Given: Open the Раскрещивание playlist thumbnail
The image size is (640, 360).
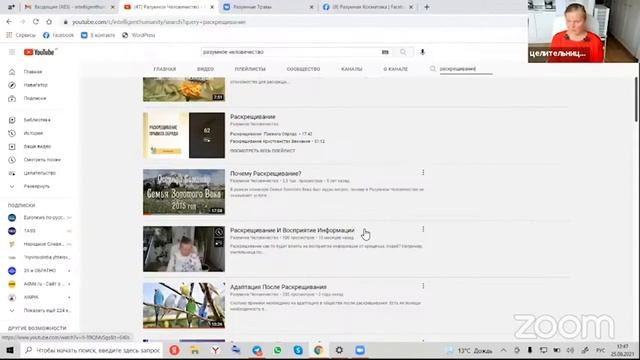Looking at the screenshot, I should click(x=184, y=136).
